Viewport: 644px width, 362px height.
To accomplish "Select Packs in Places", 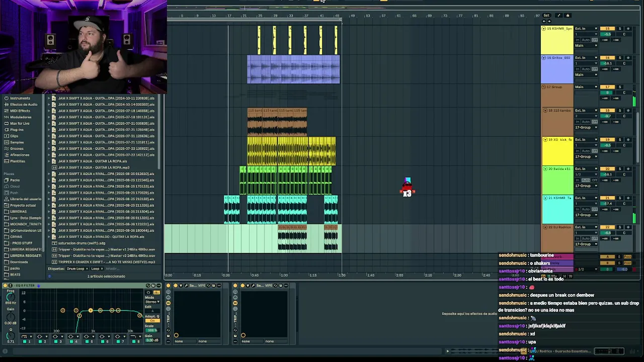I will pos(15,180).
